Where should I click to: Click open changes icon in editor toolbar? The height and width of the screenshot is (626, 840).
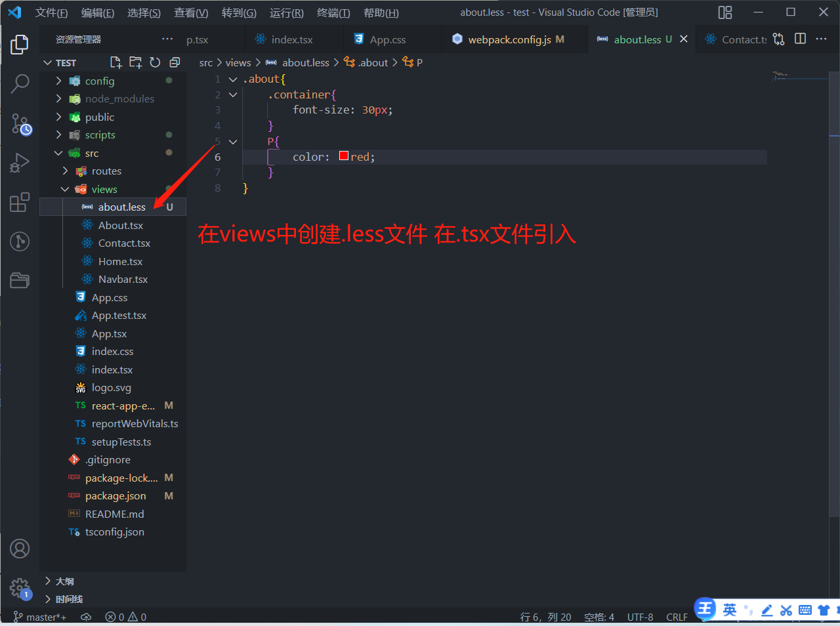coord(779,39)
